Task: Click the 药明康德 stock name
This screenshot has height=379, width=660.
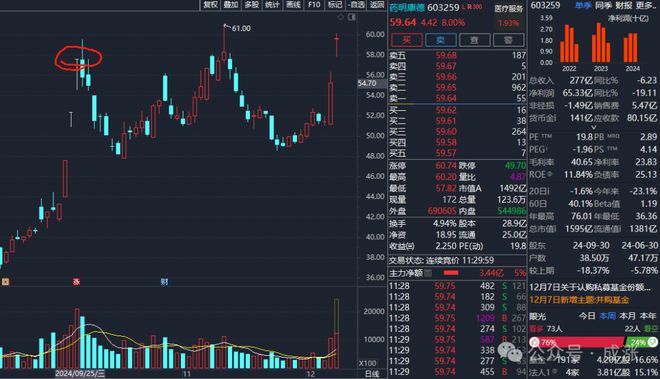Action: [x=407, y=8]
